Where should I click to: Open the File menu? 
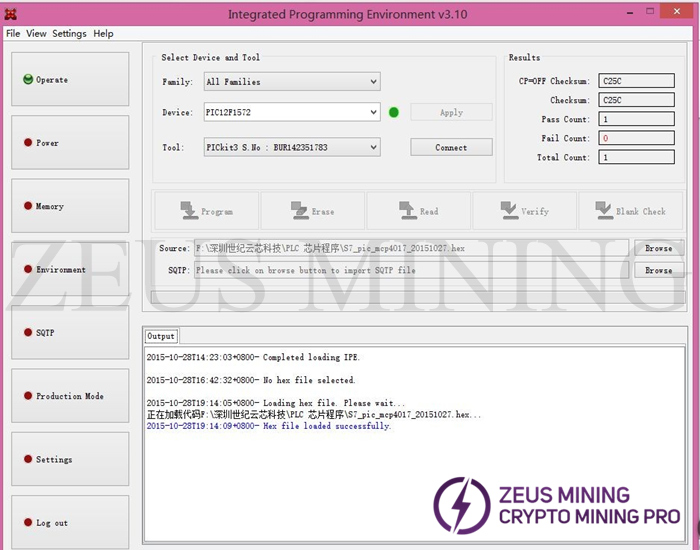[x=13, y=33]
